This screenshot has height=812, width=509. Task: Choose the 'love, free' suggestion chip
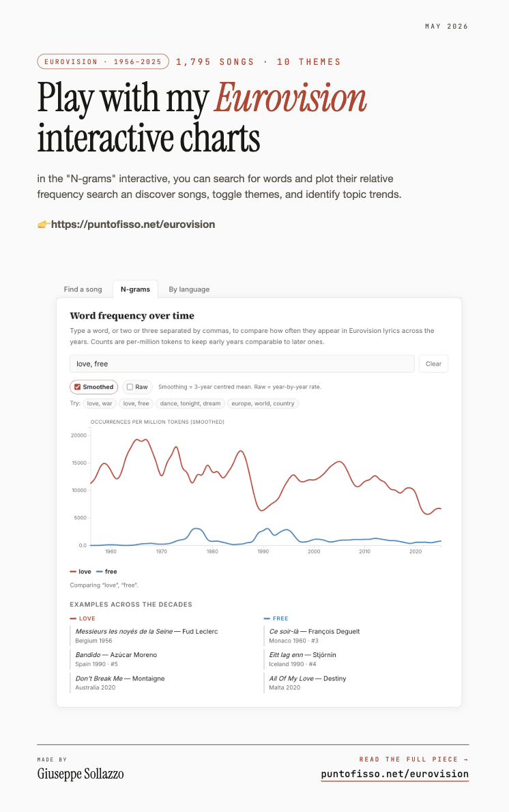point(136,403)
